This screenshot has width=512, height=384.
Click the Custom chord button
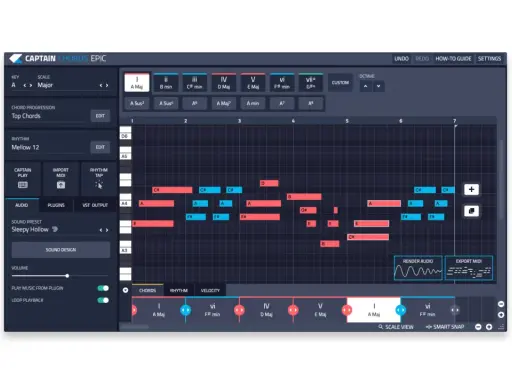[340, 83]
